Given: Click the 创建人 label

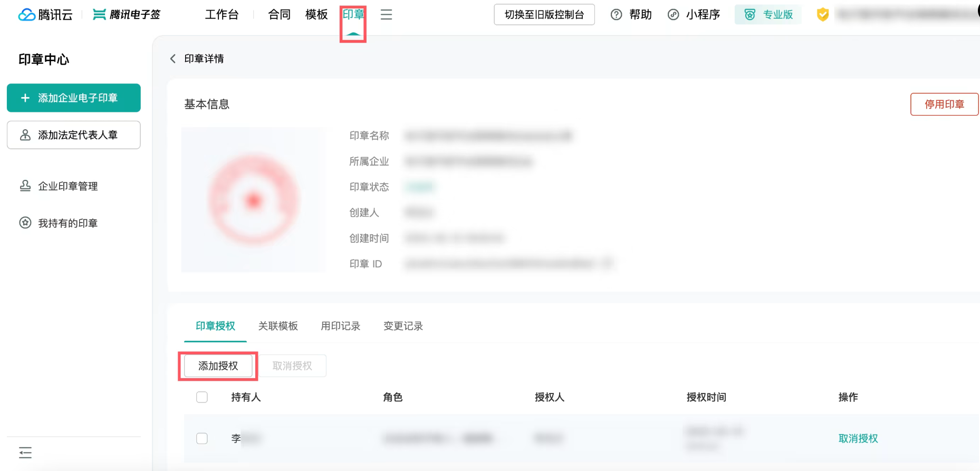Looking at the screenshot, I should point(364,213).
